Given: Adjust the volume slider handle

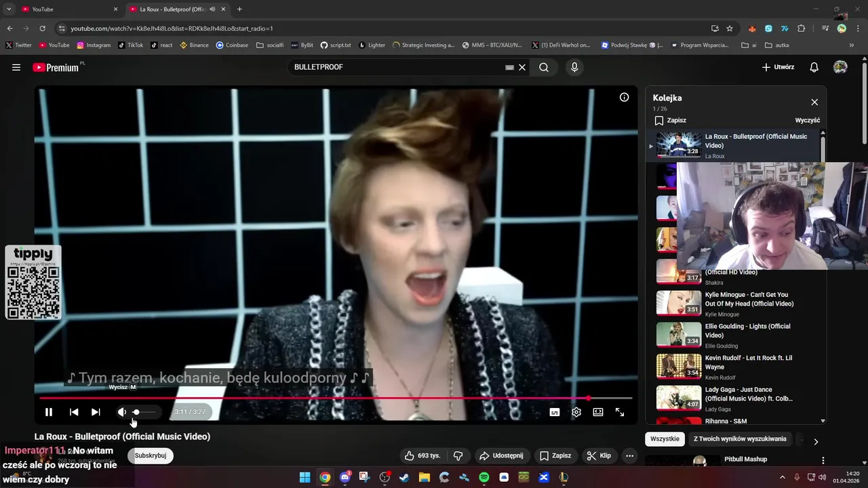Looking at the screenshot, I should (136, 412).
